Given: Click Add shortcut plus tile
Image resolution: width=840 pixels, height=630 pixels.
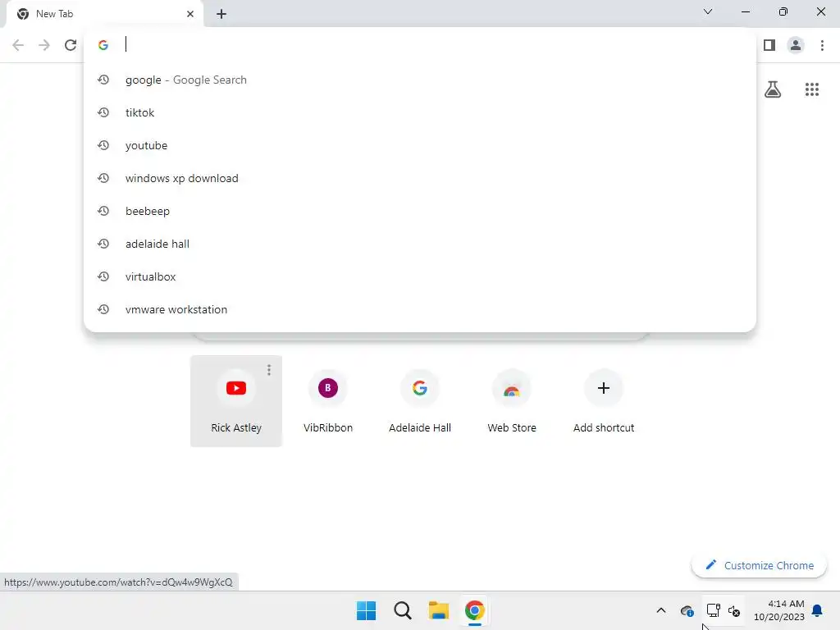Looking at the screenshot, I should point(604,400).
